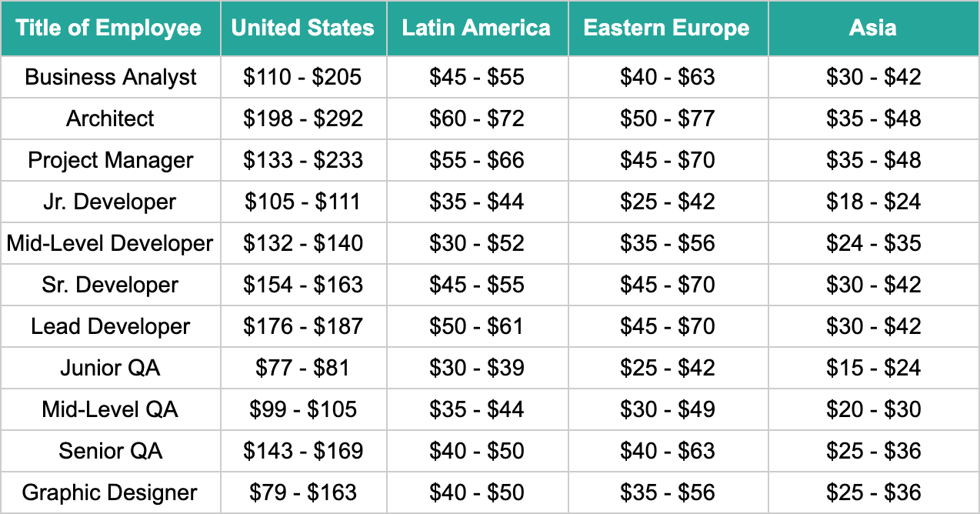Click the Architect United States rate $198 - $292

click(303, 118)
